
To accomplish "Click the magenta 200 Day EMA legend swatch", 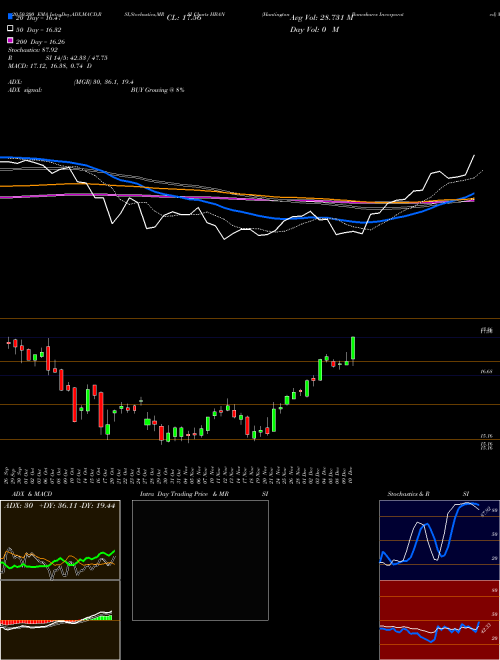I will click(x=10, y=41).
